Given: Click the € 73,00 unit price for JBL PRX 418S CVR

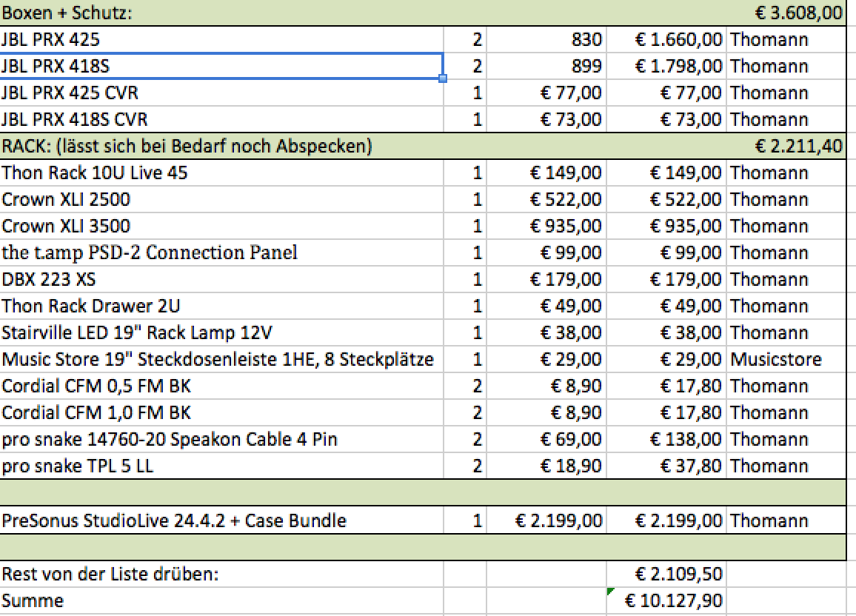Looking at the screenshot, I should click(546, 119).
